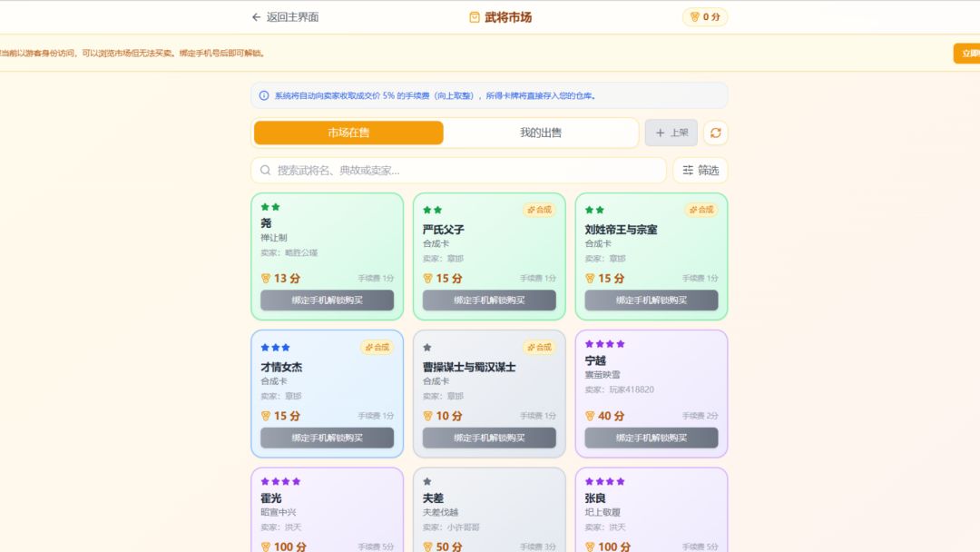This screenshot has height=552, width=980.
Task: Click the trophy icon beside 10 分
Action: [427, 416]
